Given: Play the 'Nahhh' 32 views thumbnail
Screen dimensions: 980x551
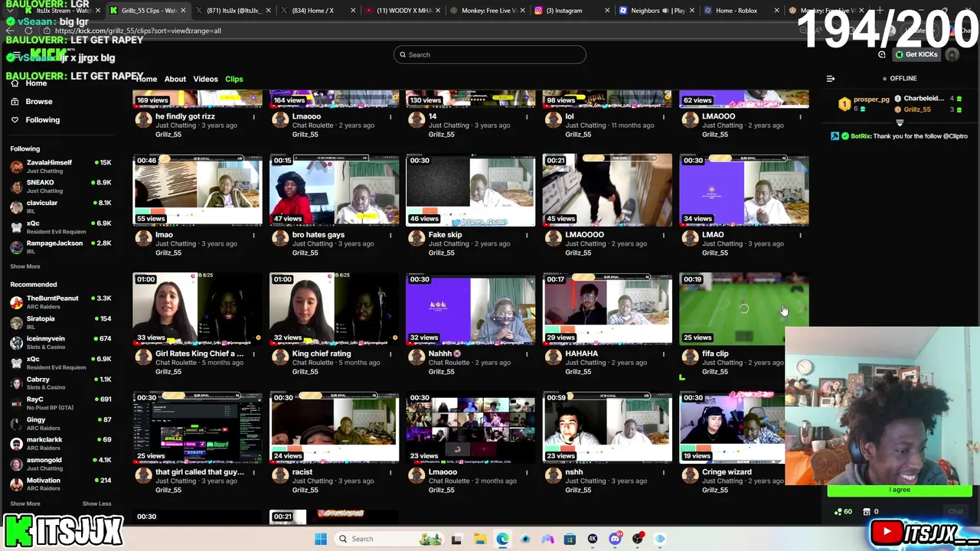Looking at the screenshot, I should pos(471,308).
